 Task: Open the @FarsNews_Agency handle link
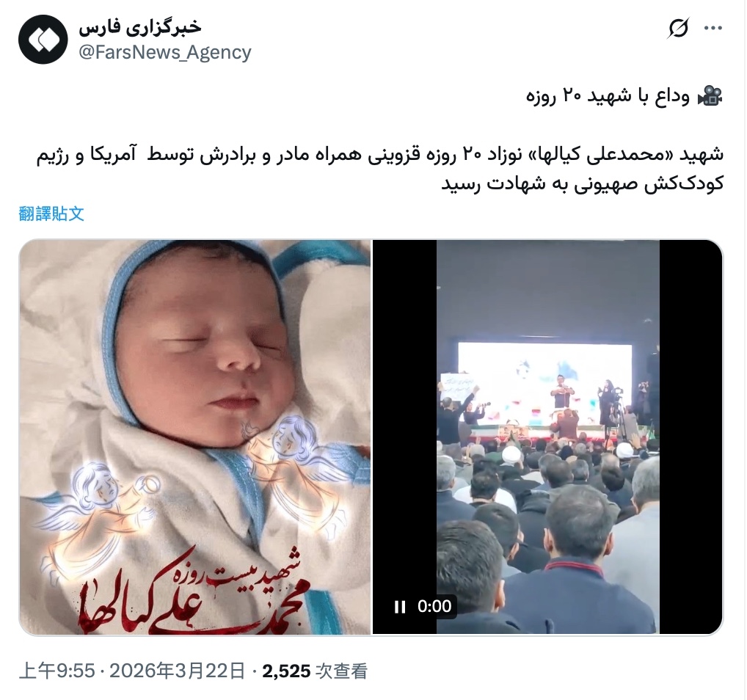pos(164,52)
